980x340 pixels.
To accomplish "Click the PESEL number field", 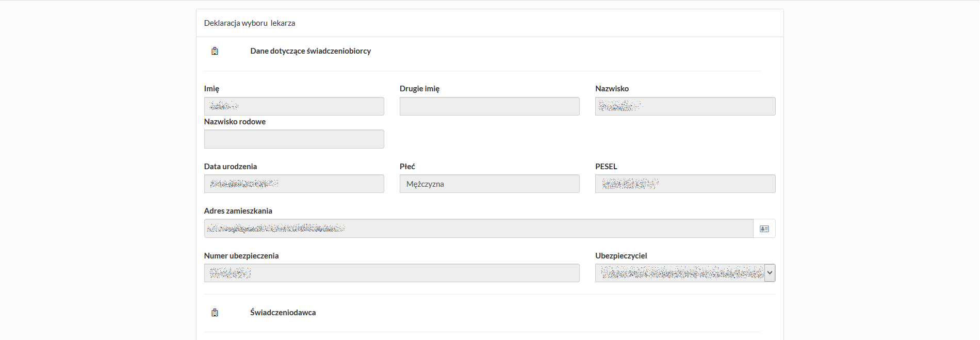I will (684, 184).
